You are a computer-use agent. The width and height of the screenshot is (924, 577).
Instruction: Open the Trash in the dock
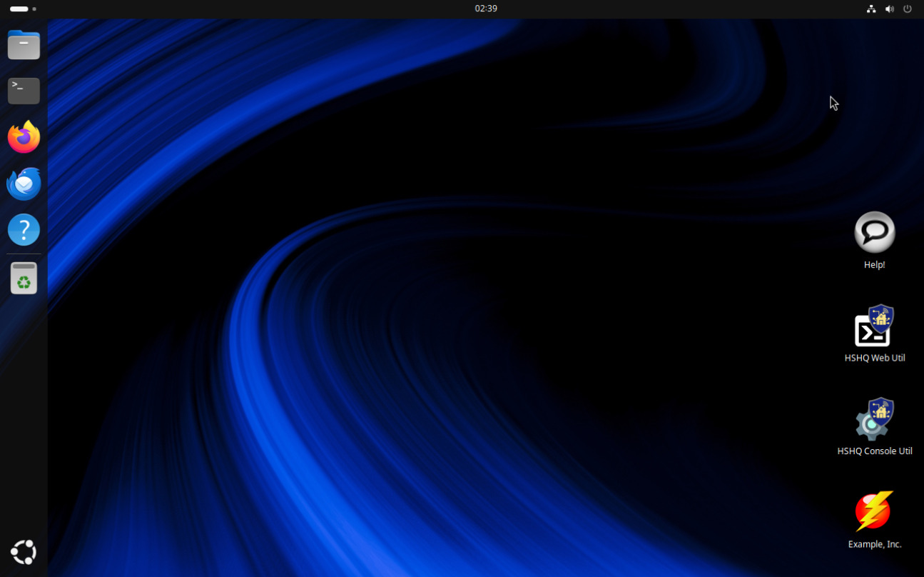click(x=24, y=278)
